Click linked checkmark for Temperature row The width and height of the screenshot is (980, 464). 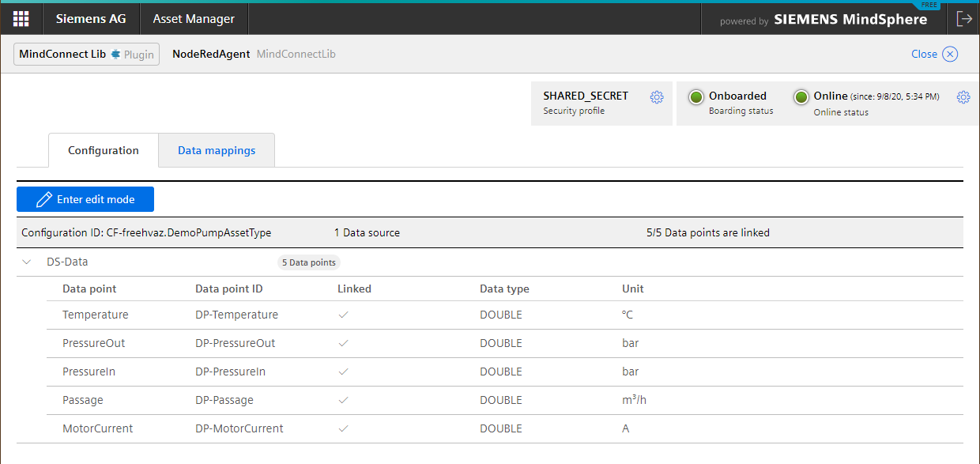pos(343,315)
